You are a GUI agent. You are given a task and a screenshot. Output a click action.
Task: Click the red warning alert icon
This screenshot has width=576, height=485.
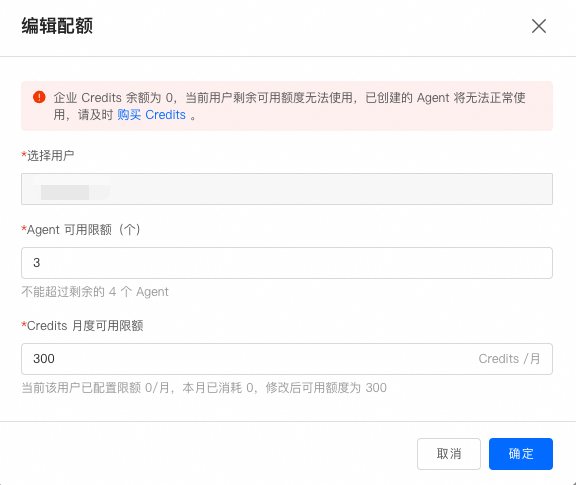coord(39,97)
